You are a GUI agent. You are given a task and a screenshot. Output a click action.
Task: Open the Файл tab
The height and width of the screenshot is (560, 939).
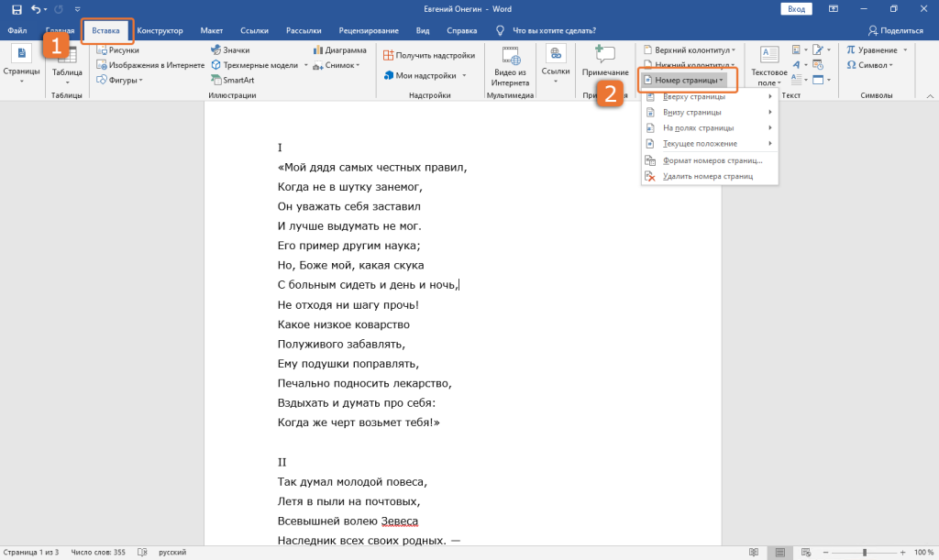coord(17,30)
